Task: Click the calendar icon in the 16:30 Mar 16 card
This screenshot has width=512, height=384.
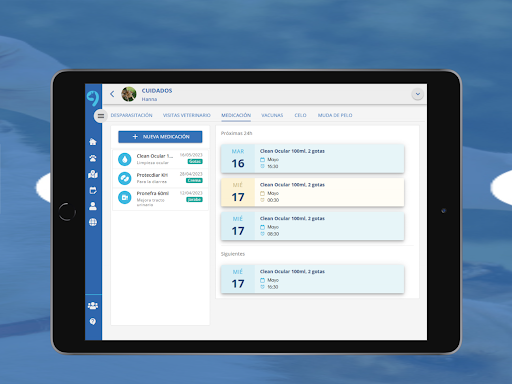Action: (262, 160)
